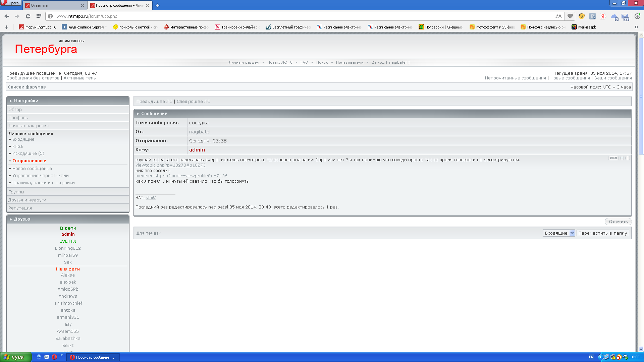Show more bookmarks with the chevron arrow
This screenshot has width=644, height=362.
tap(636, 27)
